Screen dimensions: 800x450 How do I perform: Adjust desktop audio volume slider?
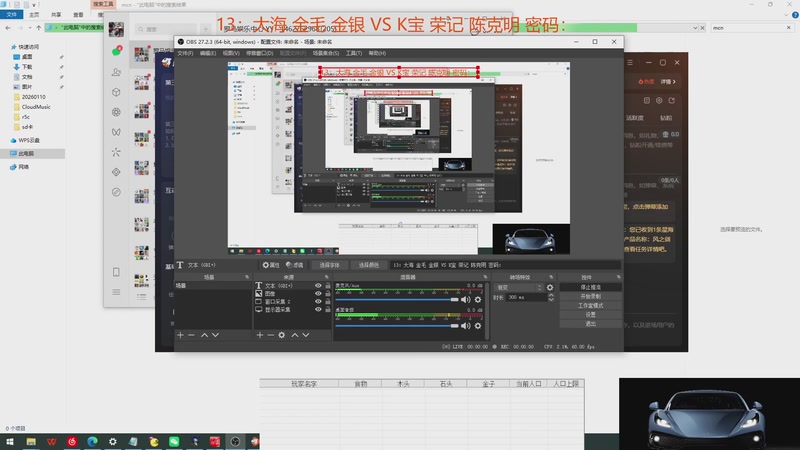(396, 326)
